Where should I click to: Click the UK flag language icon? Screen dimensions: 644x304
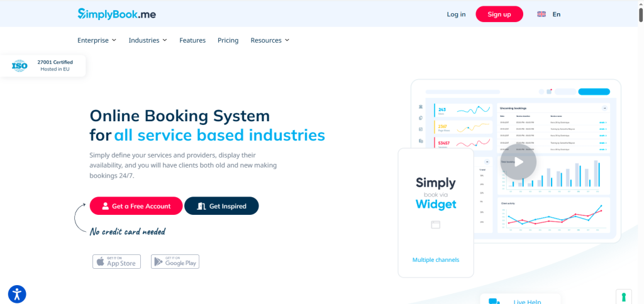541,14
